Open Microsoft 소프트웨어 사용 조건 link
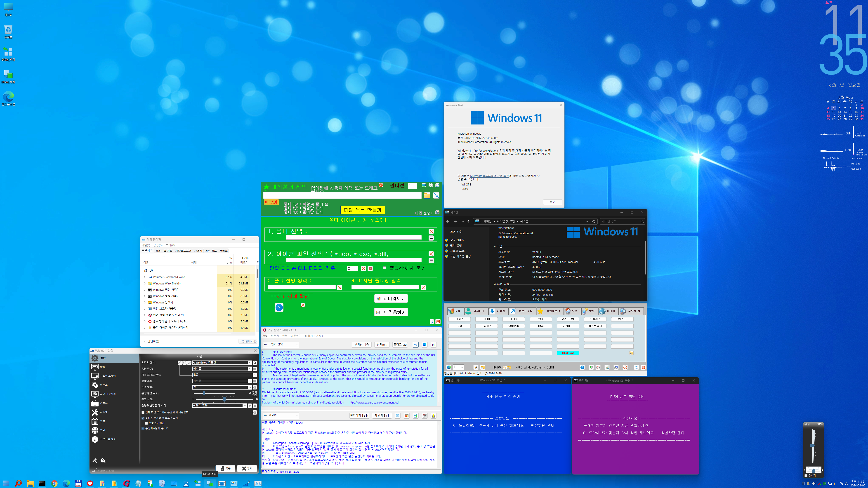This screenshot has height=488, width=868. point(489,176)
